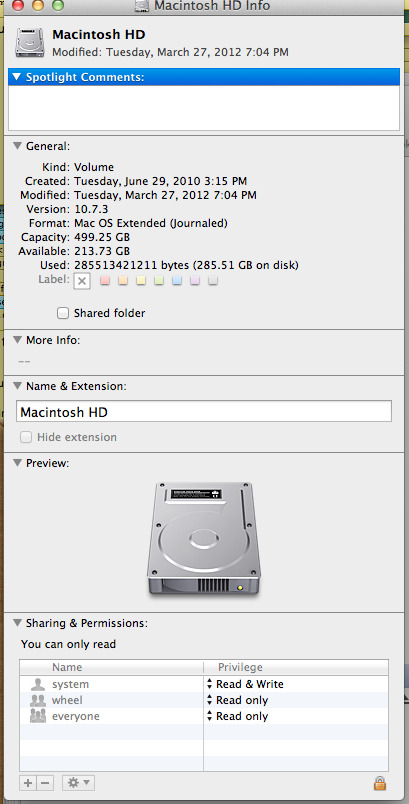Select the no-label X option

click(x=82, y=281)
